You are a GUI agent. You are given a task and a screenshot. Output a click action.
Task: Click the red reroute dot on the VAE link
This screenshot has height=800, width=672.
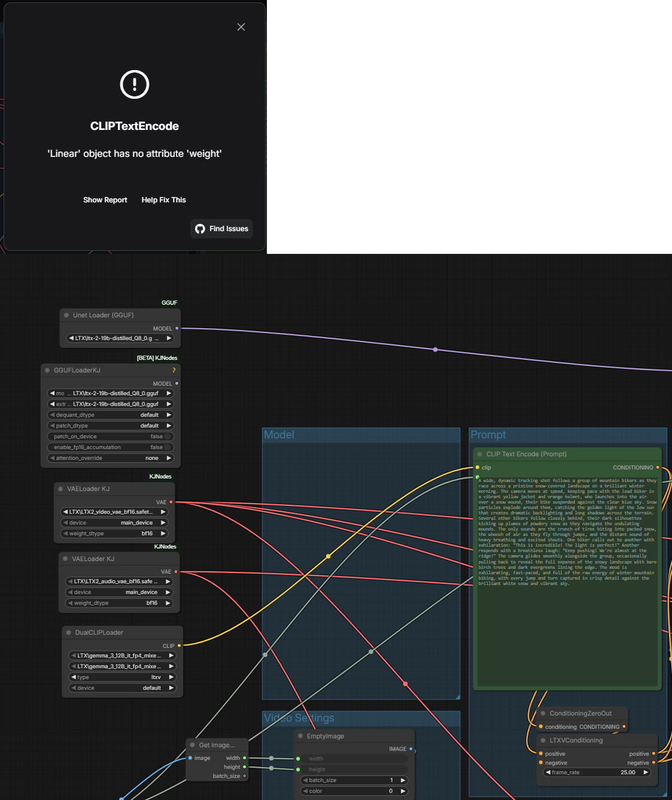click(x=405, y=683)
